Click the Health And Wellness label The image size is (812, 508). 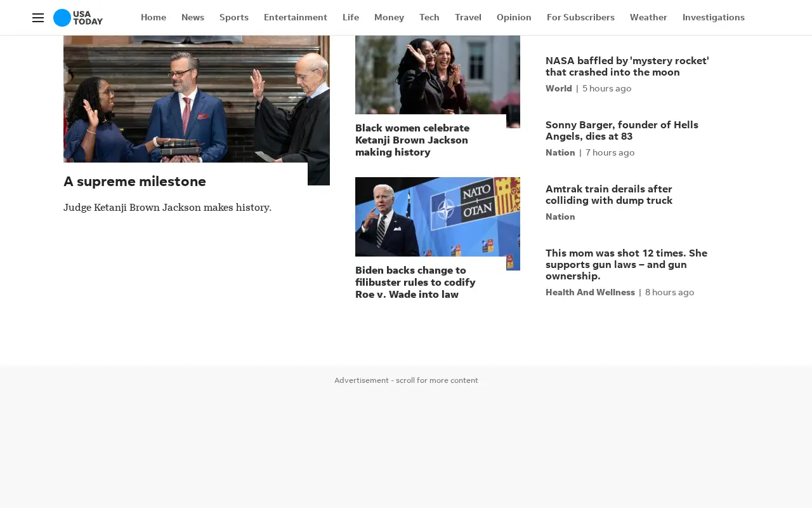coord(590,292)
